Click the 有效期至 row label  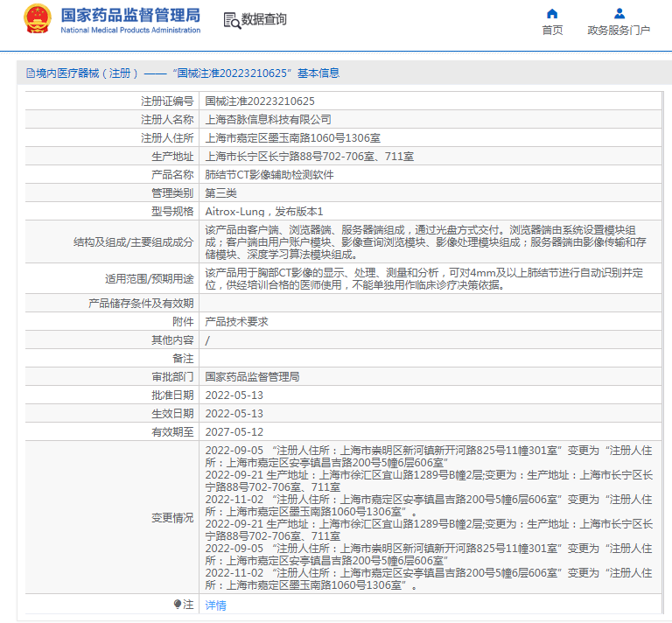point(172,432)
